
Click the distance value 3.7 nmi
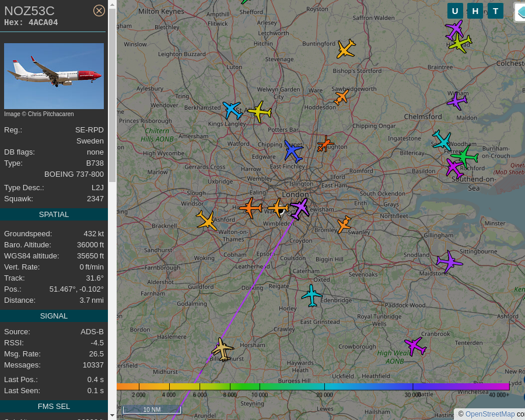click(92, 300)
